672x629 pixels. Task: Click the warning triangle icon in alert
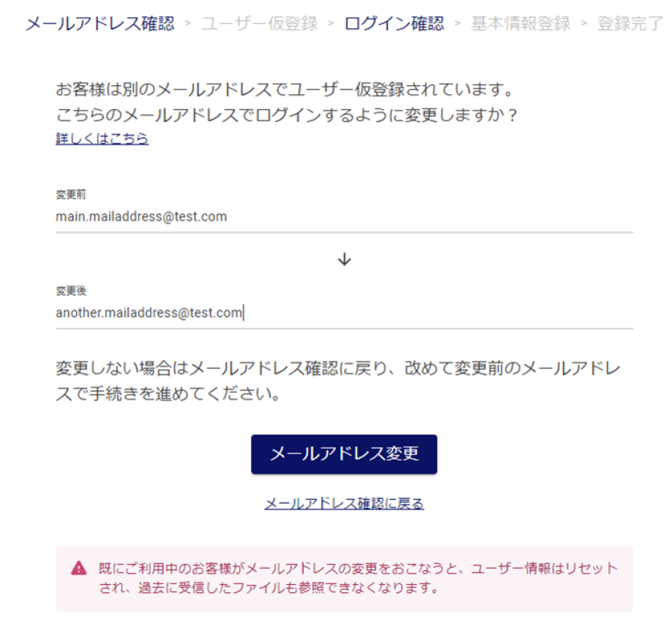point(79,568)
